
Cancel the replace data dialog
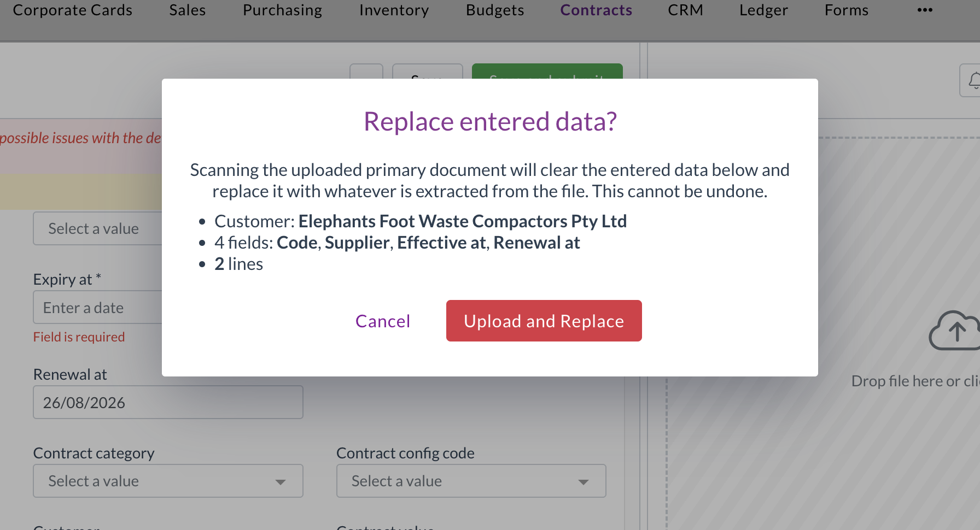pos(383,321)
